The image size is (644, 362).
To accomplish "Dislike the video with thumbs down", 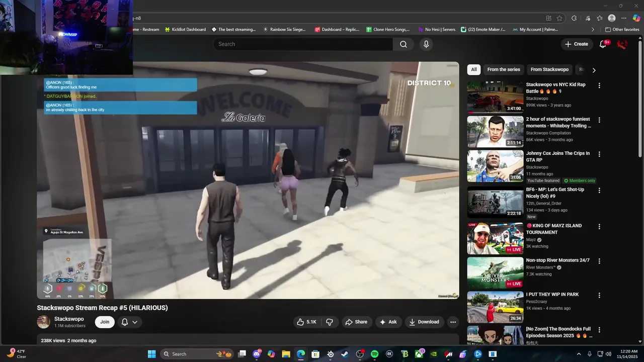I will click(330, 322).
